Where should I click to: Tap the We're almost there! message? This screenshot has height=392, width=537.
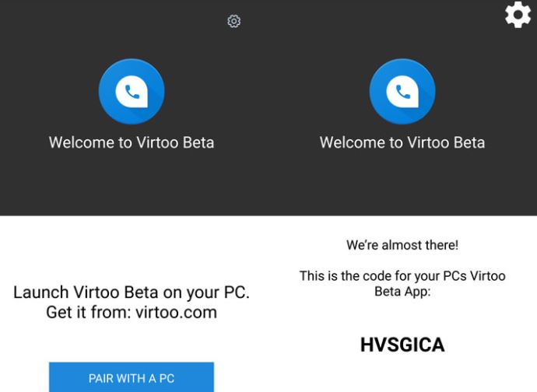[x=402, y=245]
